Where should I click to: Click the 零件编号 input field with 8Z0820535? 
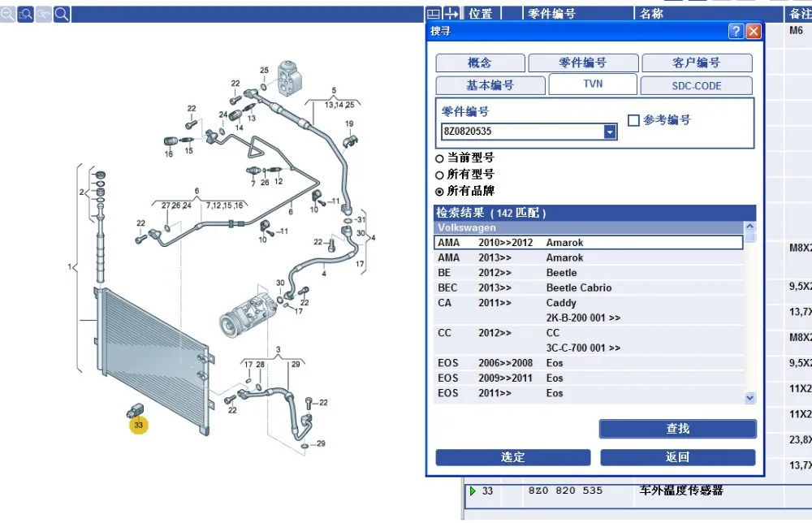(522, 132)
